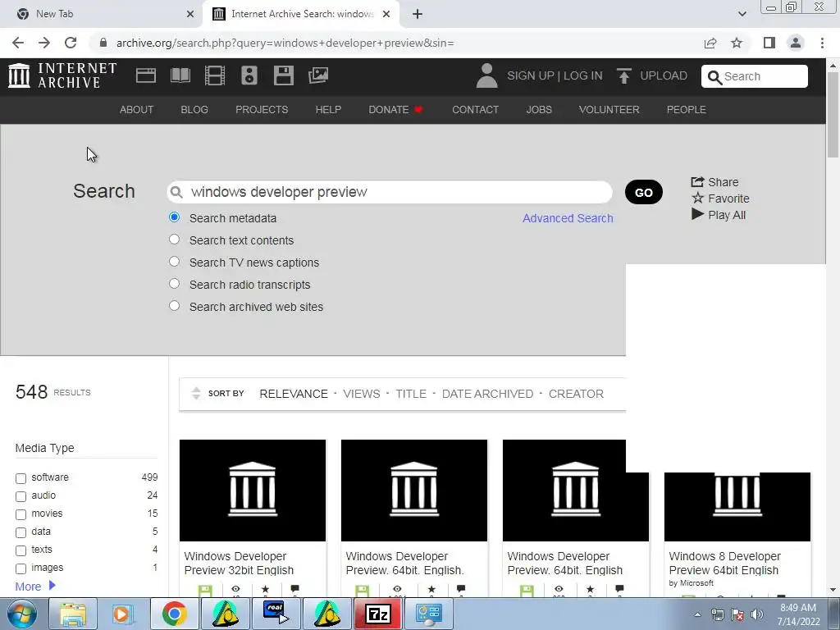This screenshot has width=840, height=630.
Task: Click the Share icon link
Action: [x=714, y=182]
